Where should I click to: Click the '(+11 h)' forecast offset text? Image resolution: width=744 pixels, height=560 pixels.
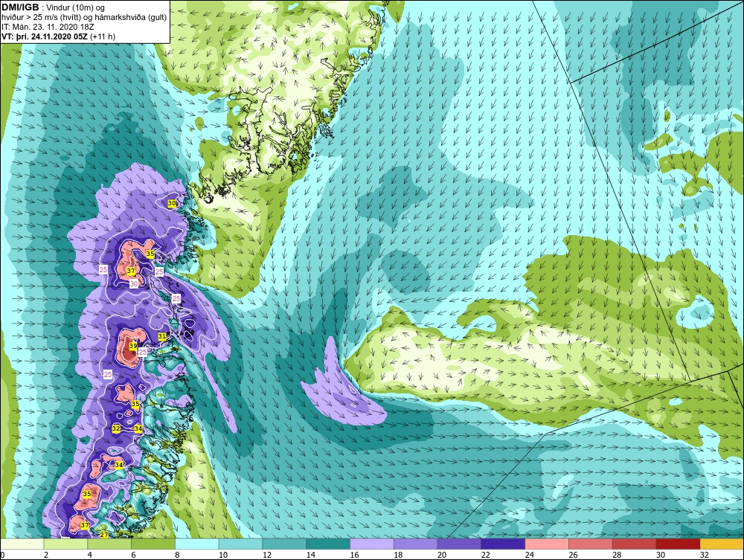tap(103, 36)
